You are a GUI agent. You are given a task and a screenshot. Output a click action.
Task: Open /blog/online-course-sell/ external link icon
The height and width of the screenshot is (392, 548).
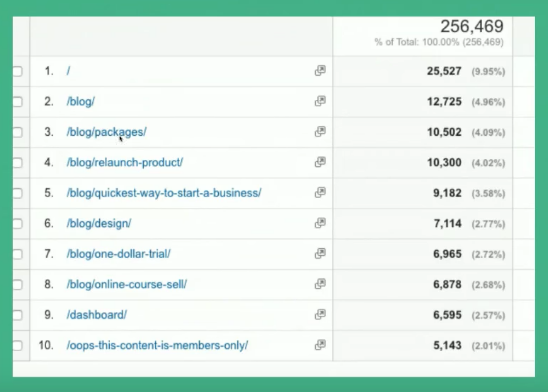coord(320,284)
